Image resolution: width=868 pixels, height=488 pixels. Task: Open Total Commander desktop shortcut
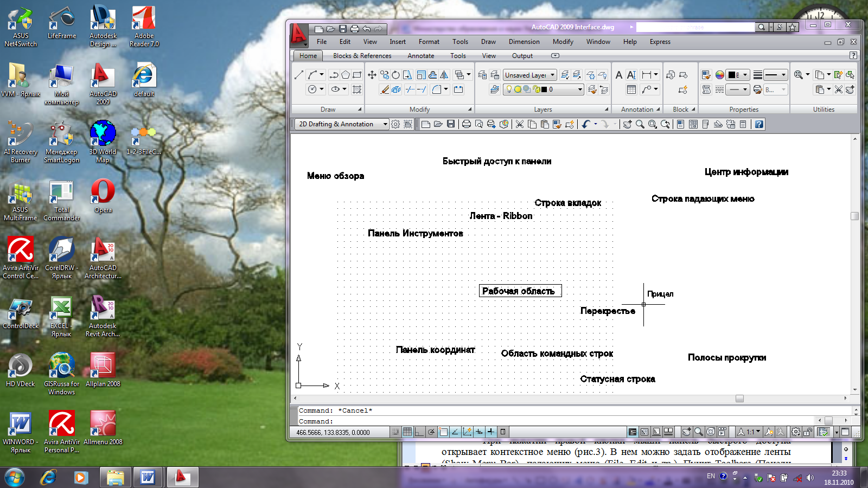[x=61, y=201]
